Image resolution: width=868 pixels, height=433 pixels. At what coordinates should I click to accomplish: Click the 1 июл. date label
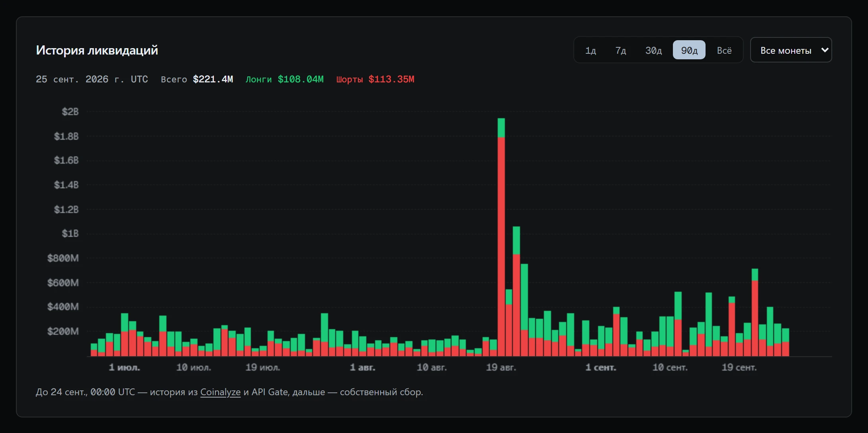pyautogui.click(x=125, y=367)
